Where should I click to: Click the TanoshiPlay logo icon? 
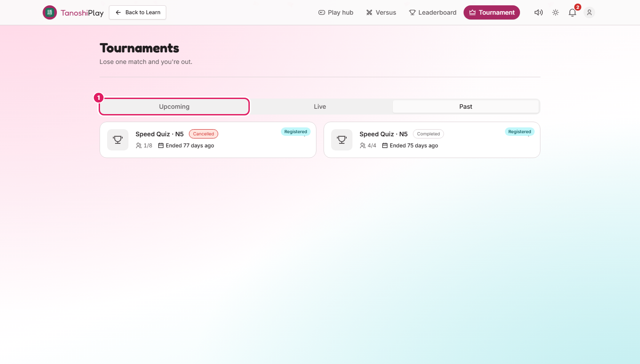pos(50,12)
